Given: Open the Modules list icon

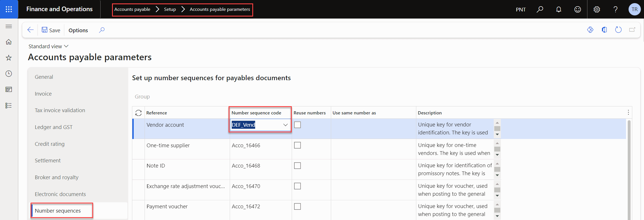Looking at the screenshot, I should [x=9, y=106].
